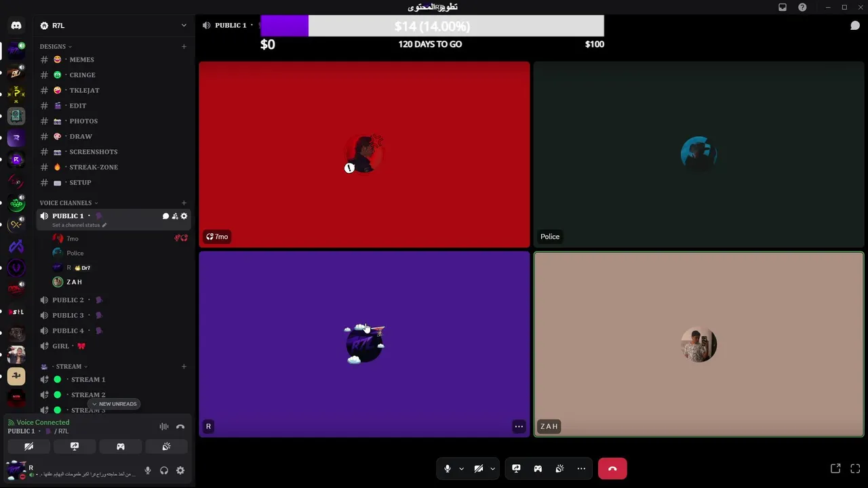Screen dimensions: 868x488
Task: Join the PUBLIC 4 voice channel
Action: tap(114, 331)
